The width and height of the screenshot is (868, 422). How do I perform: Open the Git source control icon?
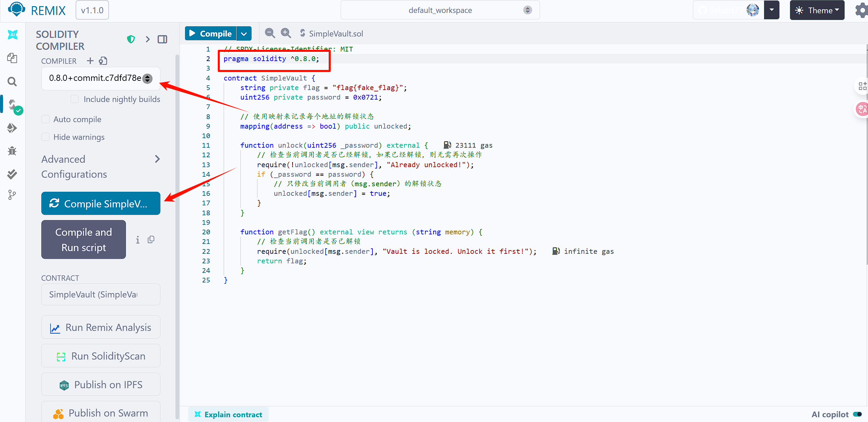12,195
